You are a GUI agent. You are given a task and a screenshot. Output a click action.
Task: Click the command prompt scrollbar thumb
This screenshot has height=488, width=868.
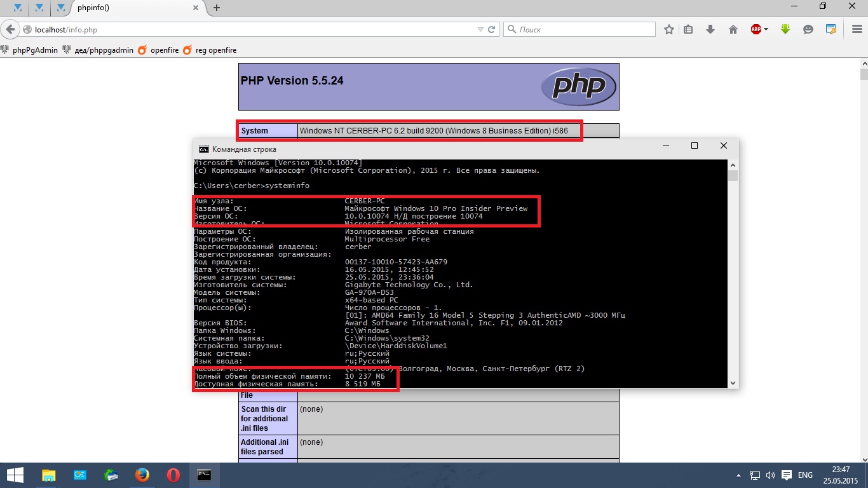(733, 176)
